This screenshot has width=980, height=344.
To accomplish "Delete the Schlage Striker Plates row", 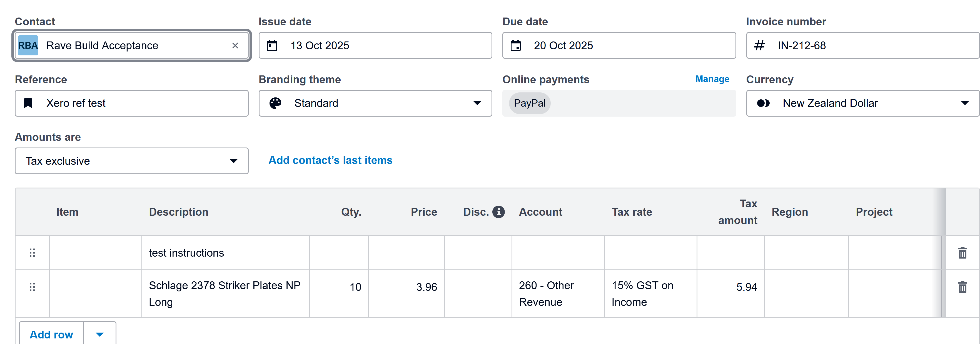I will tap(962, 287).
